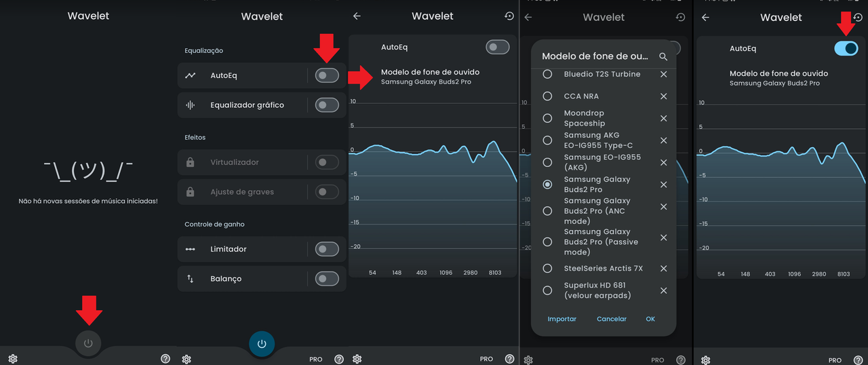Click the lock icon beside Virtualizador
The width and height of the screenshot is (868, 365).
coord(191,162)
